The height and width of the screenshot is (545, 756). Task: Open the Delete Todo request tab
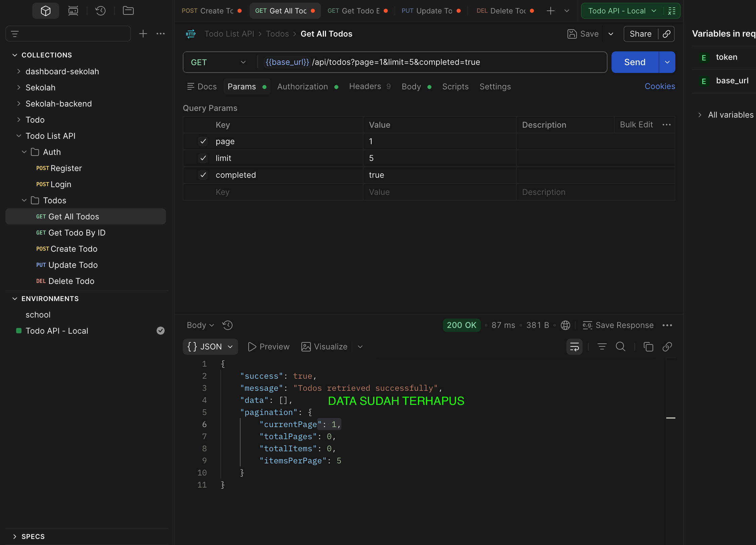click(505, 11)
